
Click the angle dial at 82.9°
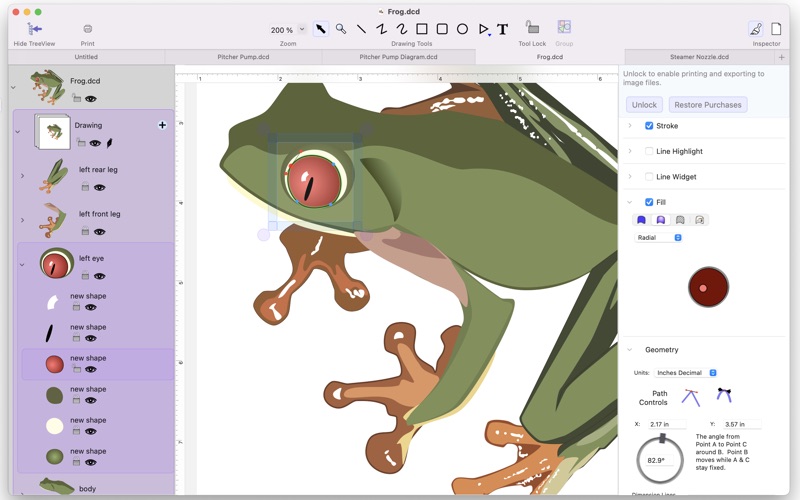click(x=660, y=460)
